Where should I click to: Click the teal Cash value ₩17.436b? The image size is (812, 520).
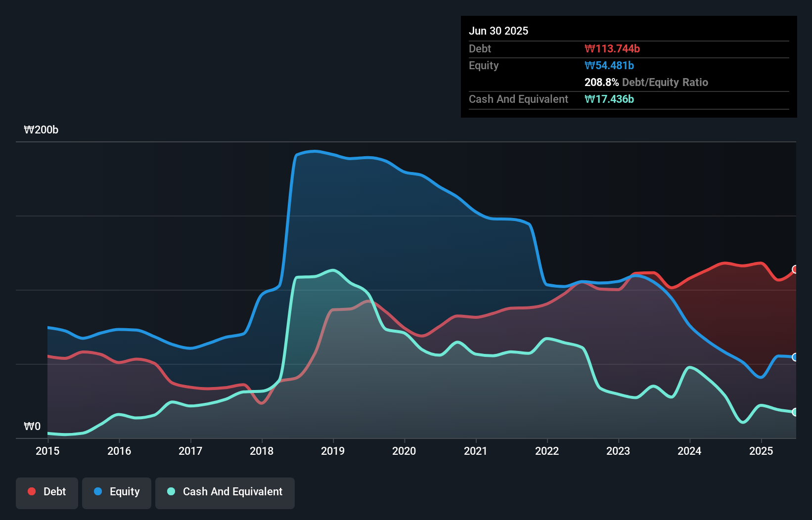(609, 99)
